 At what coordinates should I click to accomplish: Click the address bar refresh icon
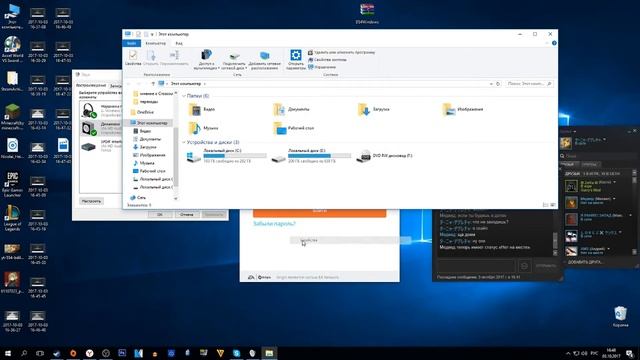498,84
